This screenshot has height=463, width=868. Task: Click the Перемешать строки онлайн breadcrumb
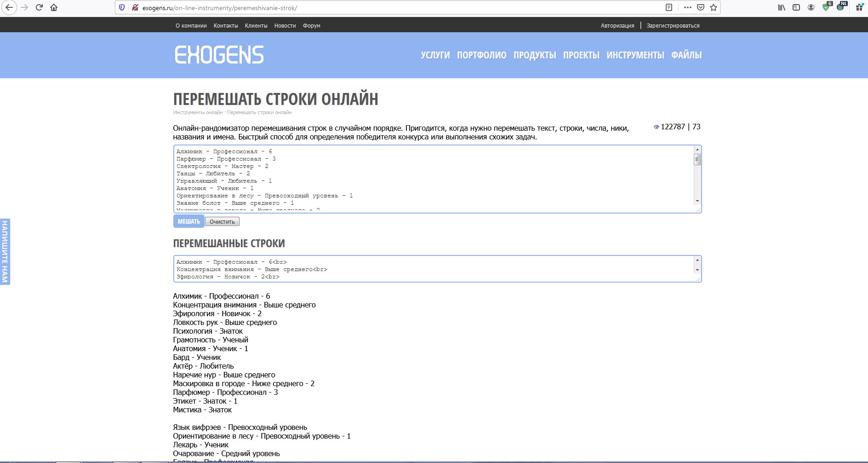259,112
